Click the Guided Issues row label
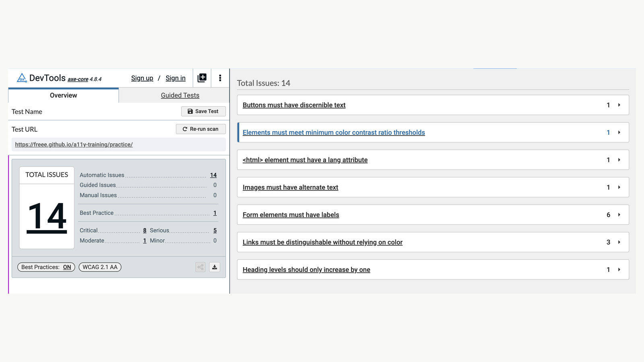 (x=98, y=185)
